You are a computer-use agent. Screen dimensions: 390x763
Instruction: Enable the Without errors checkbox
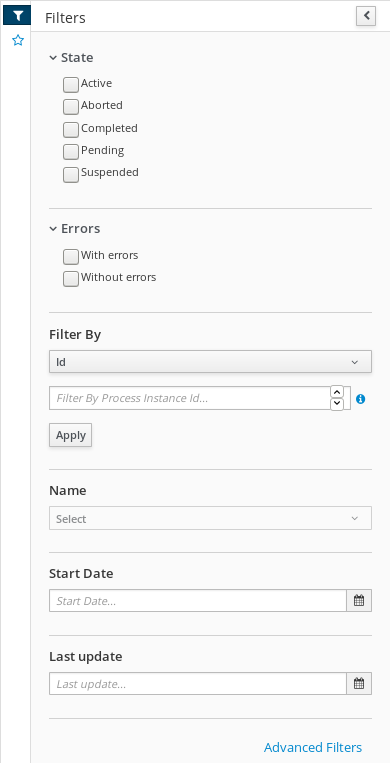[71, 279]
